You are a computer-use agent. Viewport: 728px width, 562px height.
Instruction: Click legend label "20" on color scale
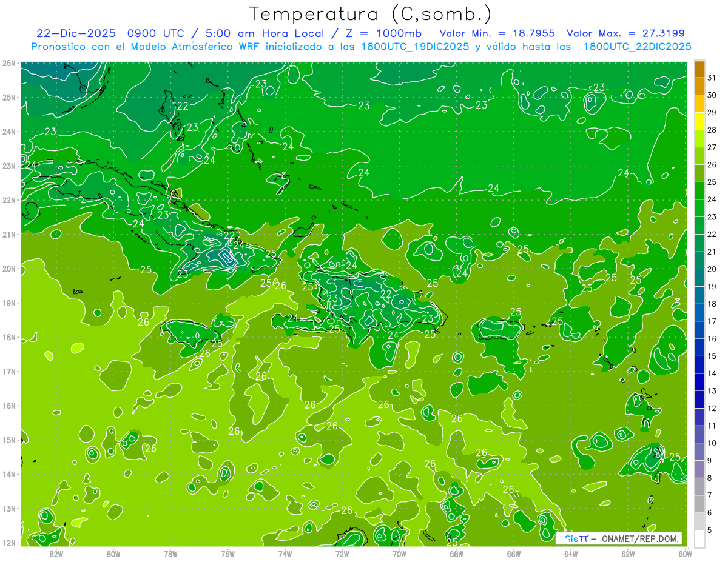pyautogui.click(x=712, y=269)
